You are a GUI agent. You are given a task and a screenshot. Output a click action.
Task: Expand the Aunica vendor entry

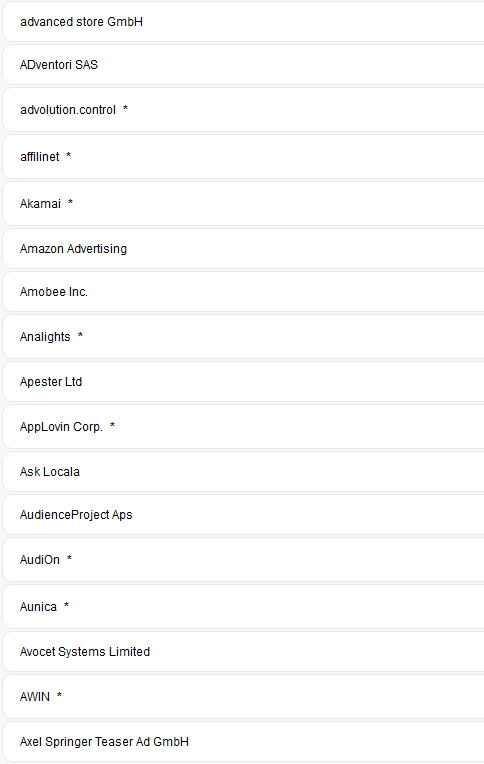coord(244,607)
